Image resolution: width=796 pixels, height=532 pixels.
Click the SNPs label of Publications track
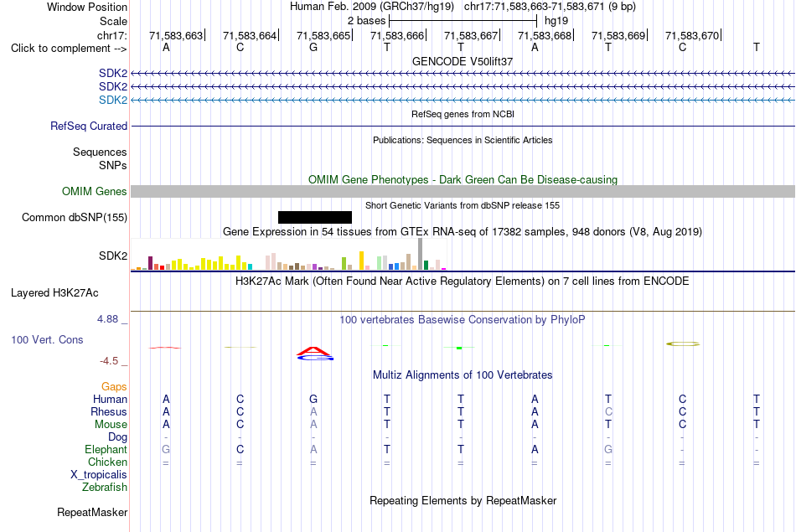[113, 165]
